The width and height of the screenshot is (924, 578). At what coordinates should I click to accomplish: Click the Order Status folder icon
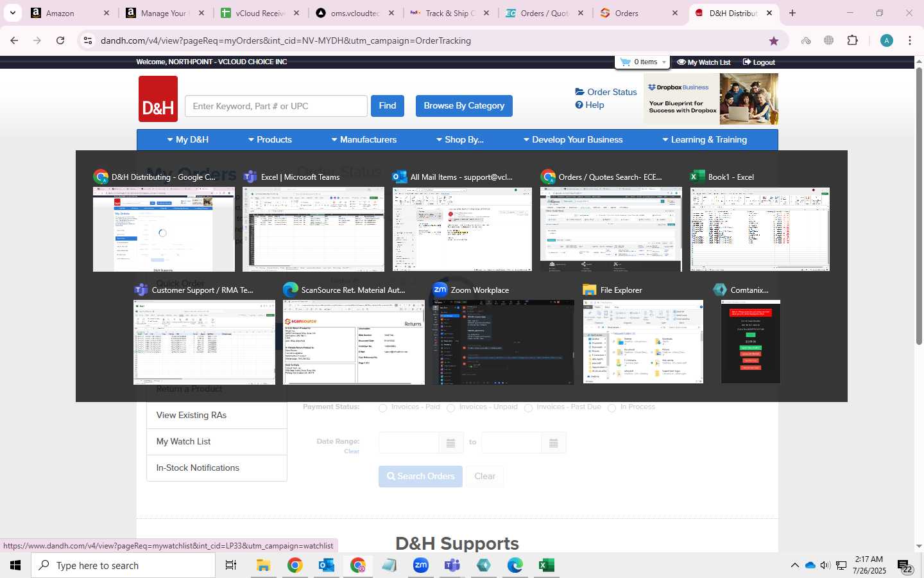(x=580, y=92)
